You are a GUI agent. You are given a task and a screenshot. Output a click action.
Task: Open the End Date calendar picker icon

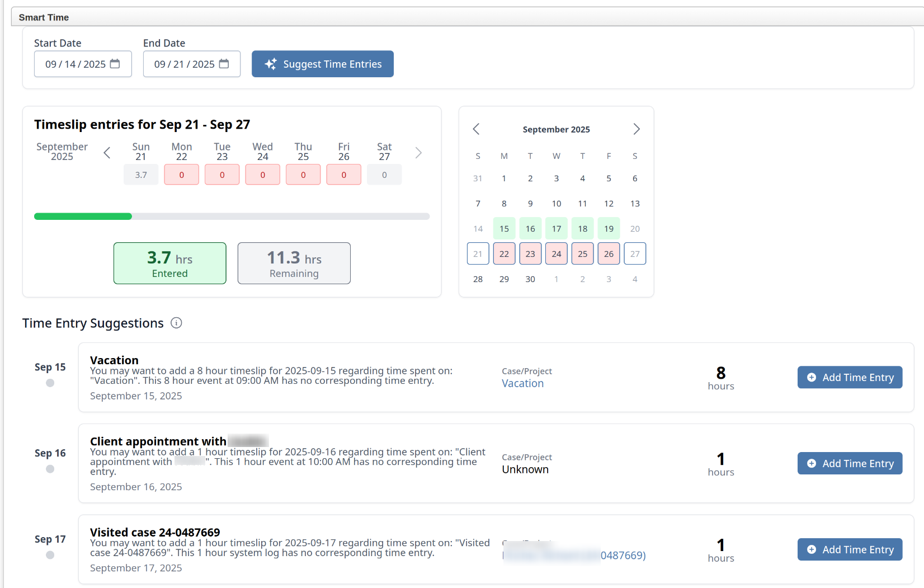pyautogui.click(x=224, y=64)
